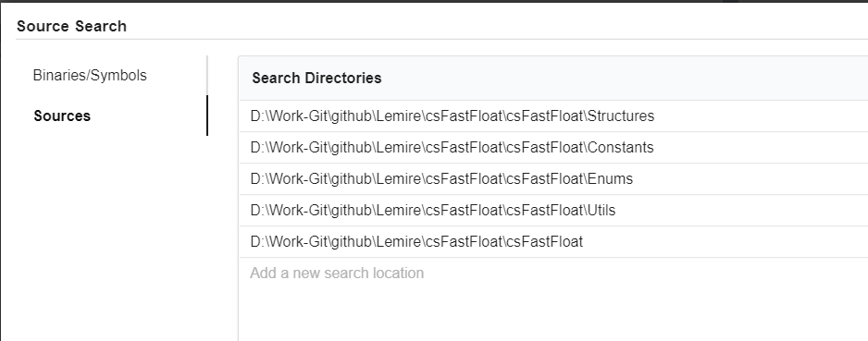Click the Add a new search location field
Viewport: 868px width, 341px height.
(553, 273)
